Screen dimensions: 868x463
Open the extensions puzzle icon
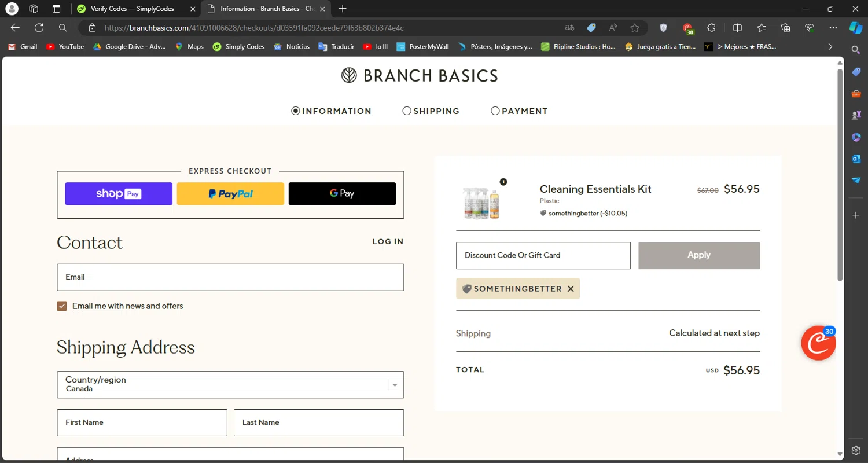coord(712,28)
